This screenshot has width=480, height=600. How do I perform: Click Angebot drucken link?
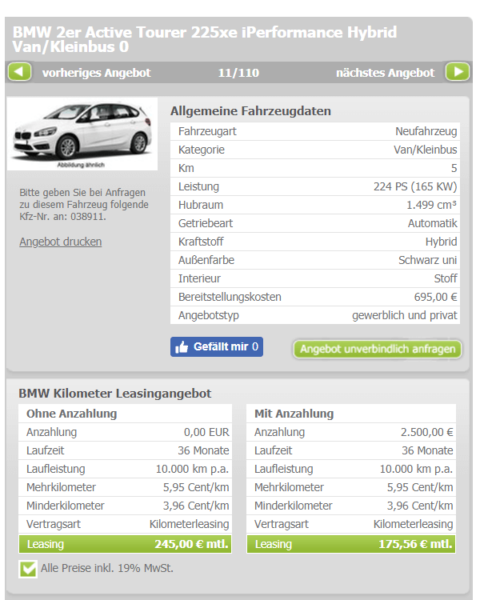coord(60,242)
